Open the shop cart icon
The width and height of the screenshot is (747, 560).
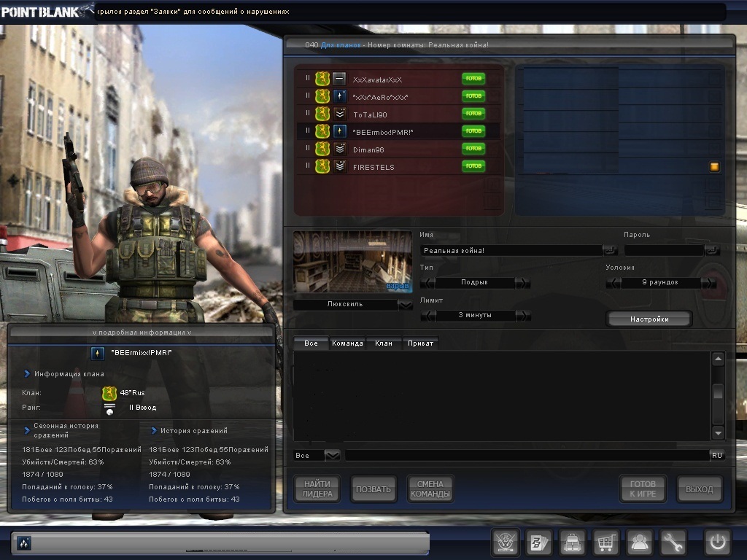[606, 542]
